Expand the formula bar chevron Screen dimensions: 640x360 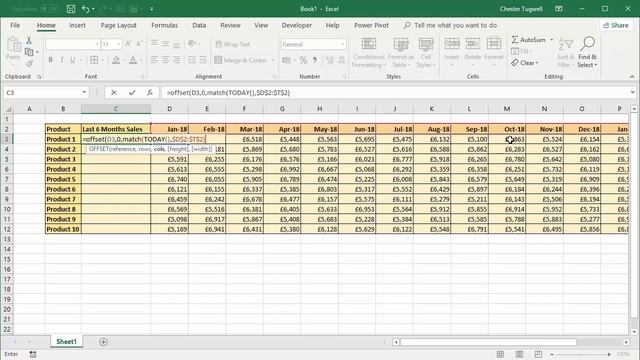(x=632, y=93)
